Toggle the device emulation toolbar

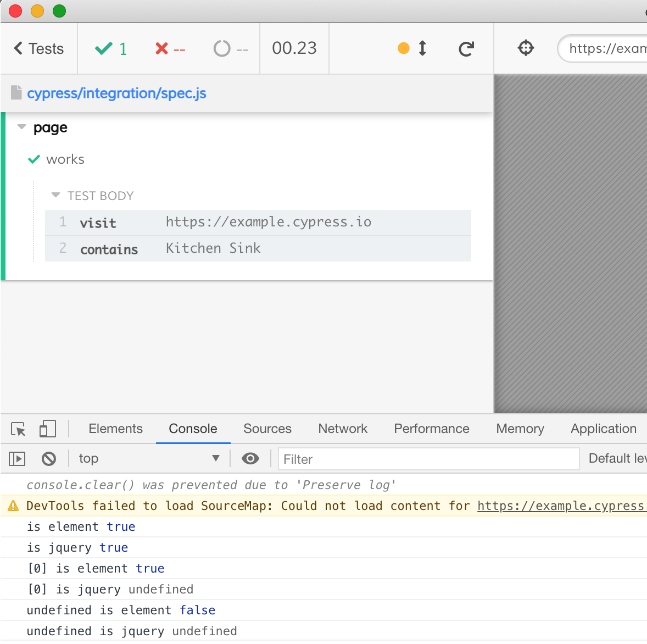pos(48,429)
